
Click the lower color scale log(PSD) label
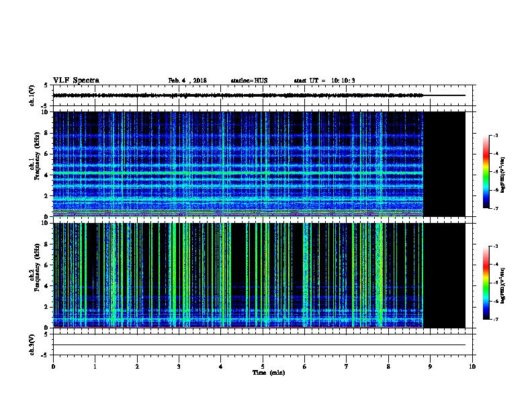503,285
